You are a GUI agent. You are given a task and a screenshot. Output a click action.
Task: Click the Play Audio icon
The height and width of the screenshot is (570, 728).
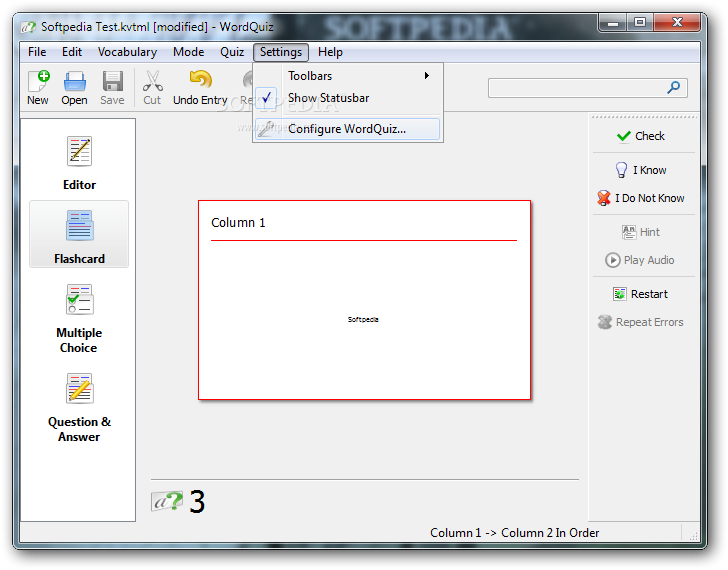click(612, 260)
